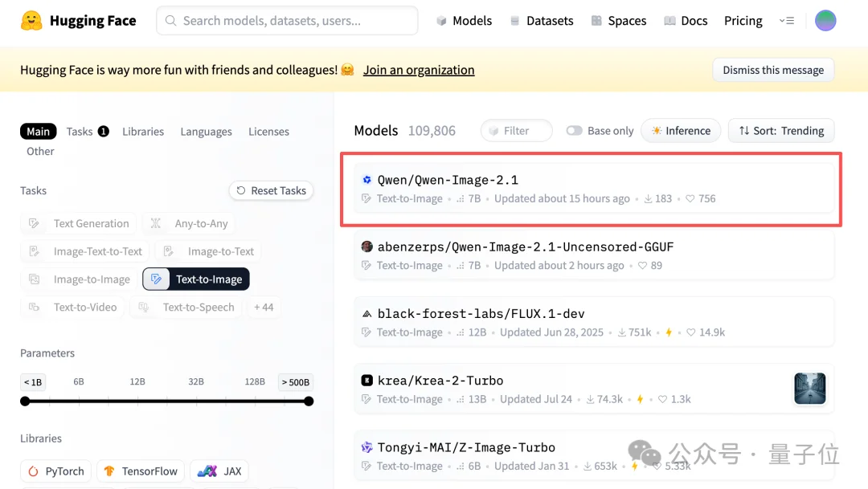The width and height of the screenshot is (868, 489).
Task: Enable the Image-to-Image task filter
Action: [79, 279]
